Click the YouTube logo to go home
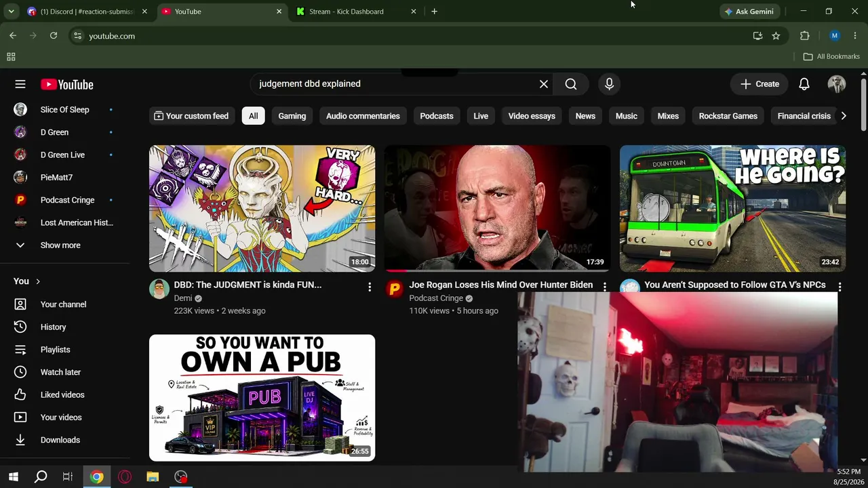This screenshot has width=868, height=488. (66, 84)
